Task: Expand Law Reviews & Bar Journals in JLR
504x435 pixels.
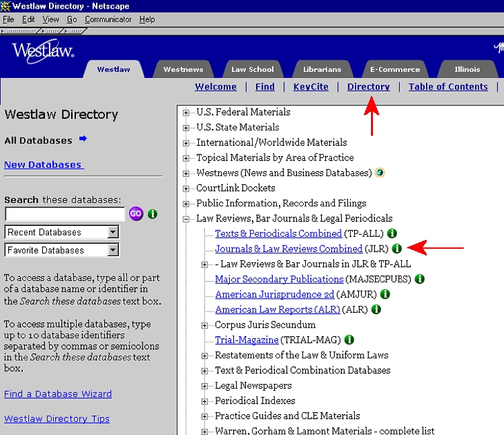Action: pos(204,265)
